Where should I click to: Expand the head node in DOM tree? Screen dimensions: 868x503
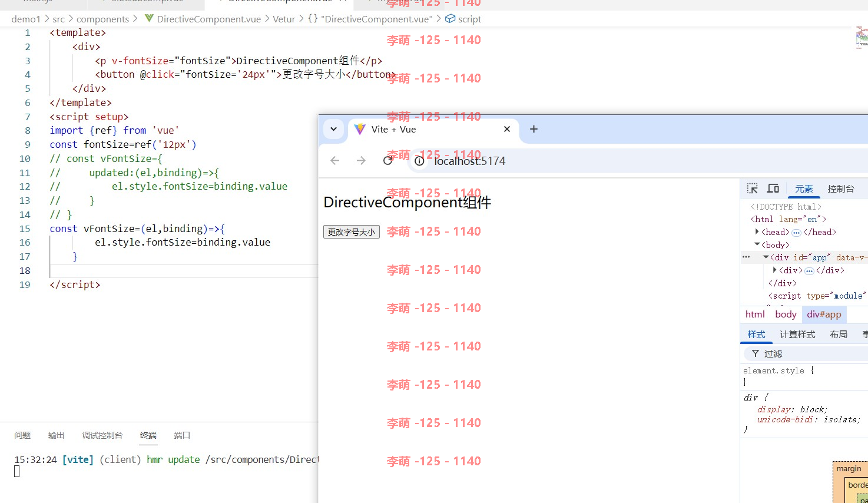[x=757, y=232]
